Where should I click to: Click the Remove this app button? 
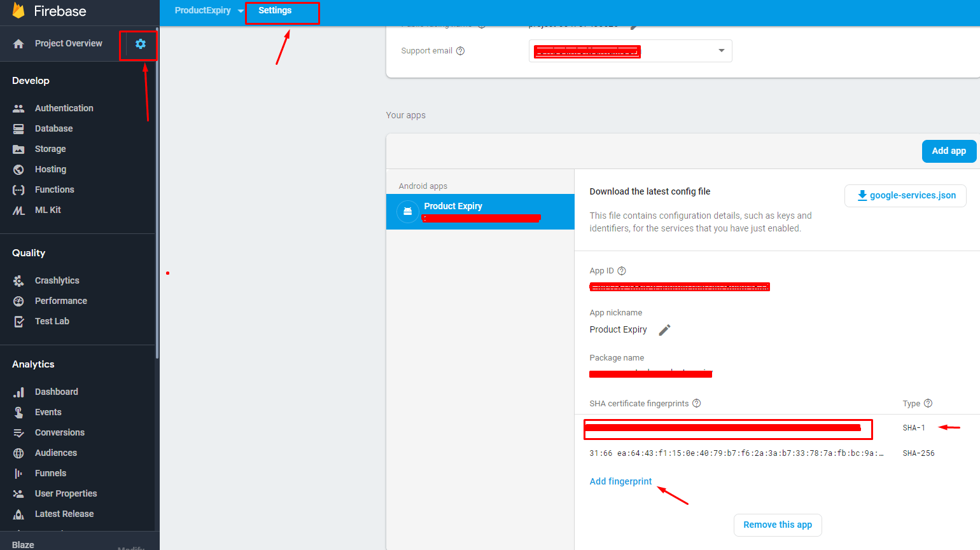tap(777, 525)
